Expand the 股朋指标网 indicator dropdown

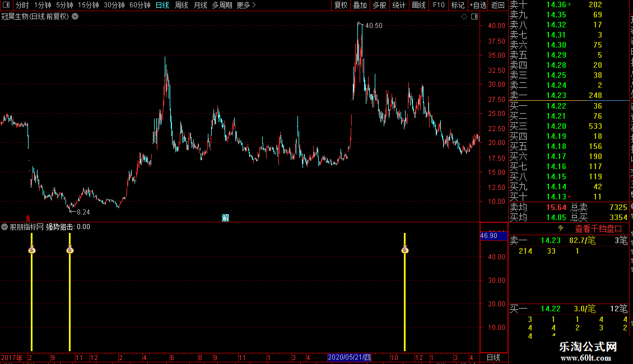(4, 227)
